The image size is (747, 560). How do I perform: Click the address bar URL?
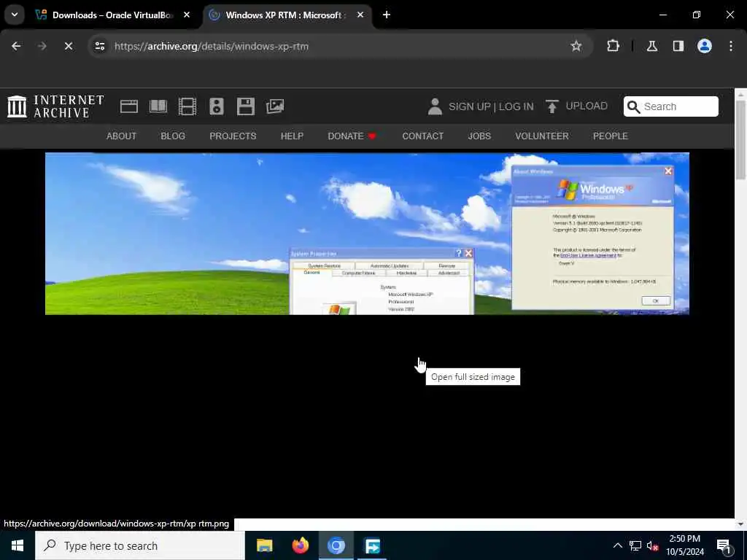point(212,46)
